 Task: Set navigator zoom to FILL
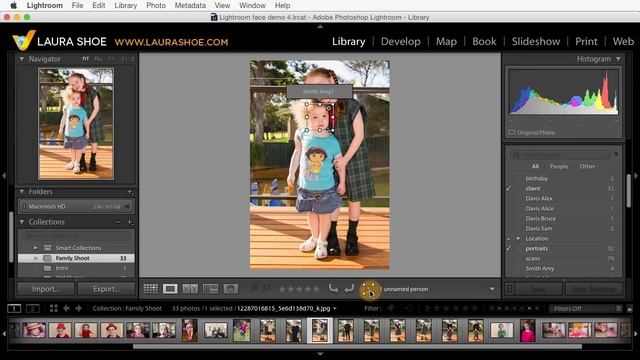click(98, 59)
